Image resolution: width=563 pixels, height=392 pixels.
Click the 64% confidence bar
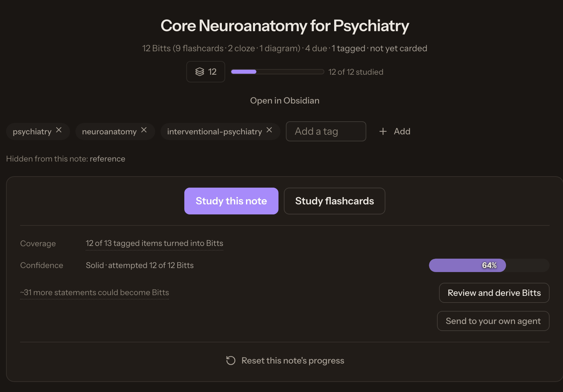coord(489,265)
